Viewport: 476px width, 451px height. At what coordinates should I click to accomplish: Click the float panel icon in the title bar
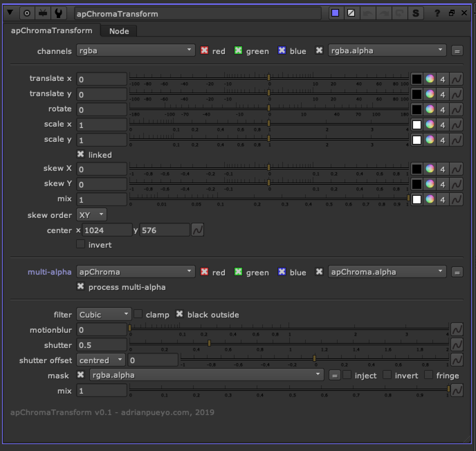click(451, 13)
